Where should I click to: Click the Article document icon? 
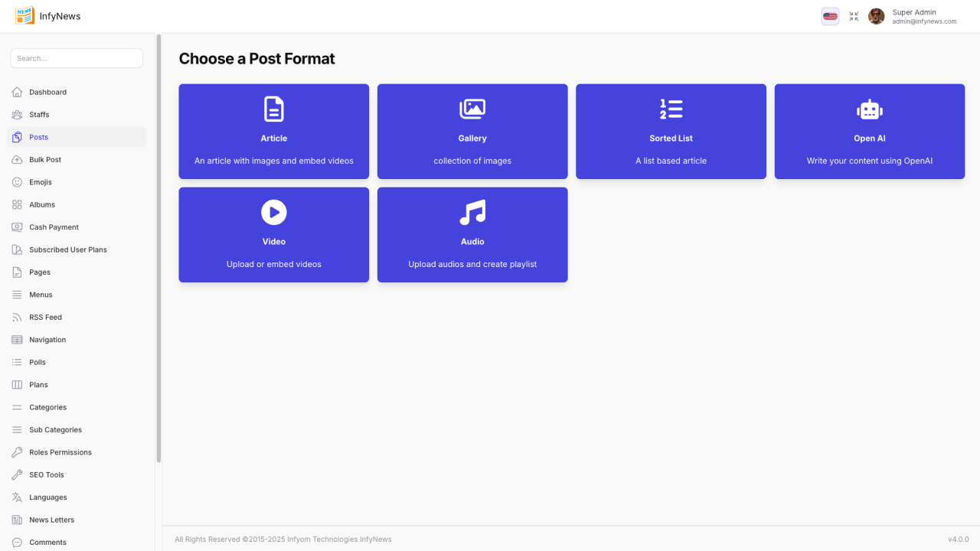(x=273, y=109)
